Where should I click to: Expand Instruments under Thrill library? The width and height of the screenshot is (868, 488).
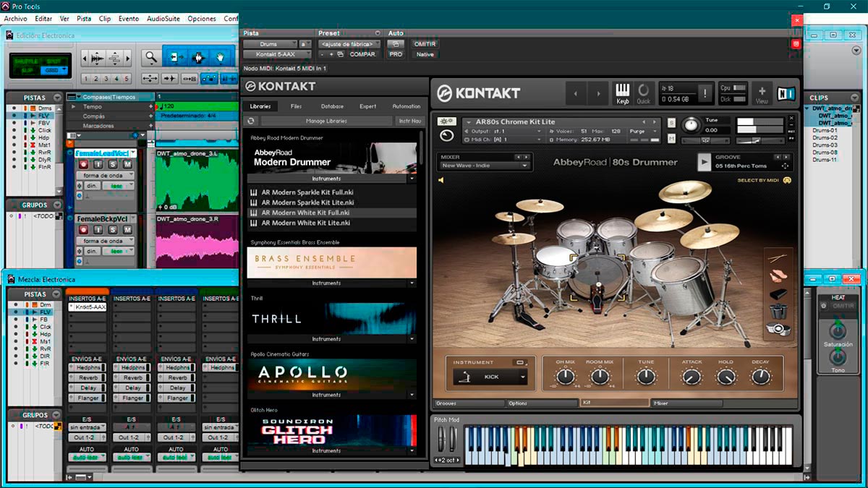tap(331, 338)
